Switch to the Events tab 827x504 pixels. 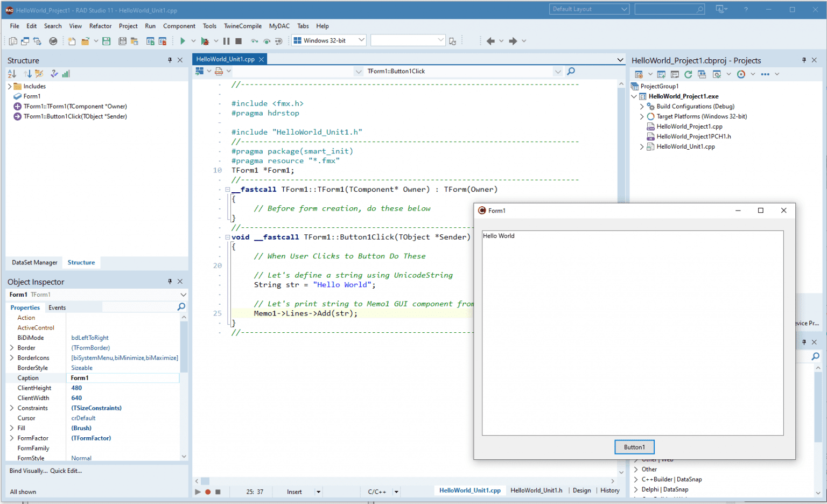point(57,307)
